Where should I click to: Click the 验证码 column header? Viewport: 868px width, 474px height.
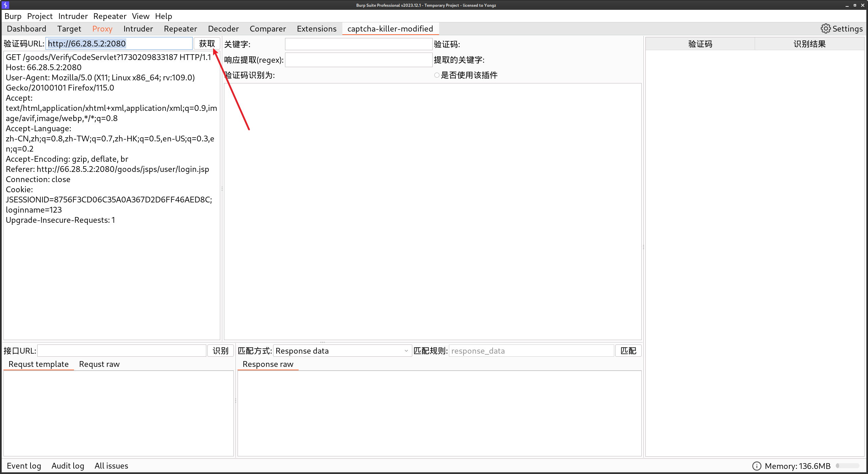pyautogui.click(x=700, y=44)
